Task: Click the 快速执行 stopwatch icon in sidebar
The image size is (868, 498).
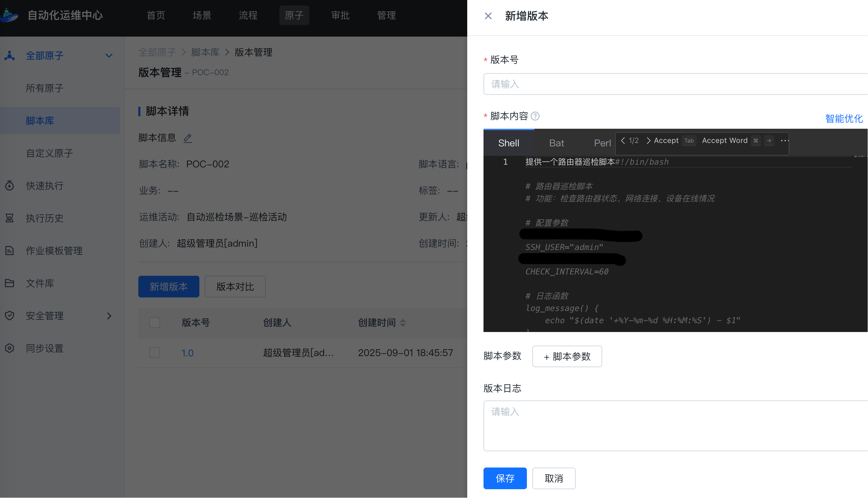Action: point(9,186)
